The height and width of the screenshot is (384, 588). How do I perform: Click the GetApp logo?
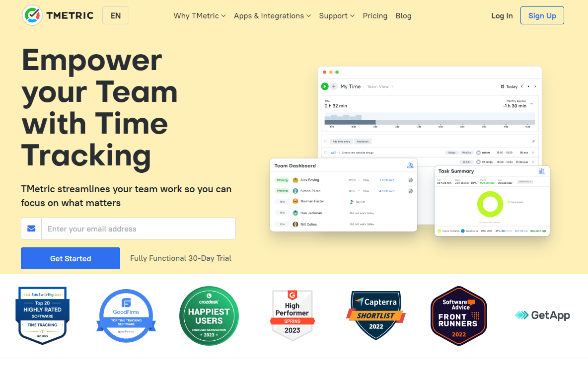[x=542, y=315]
